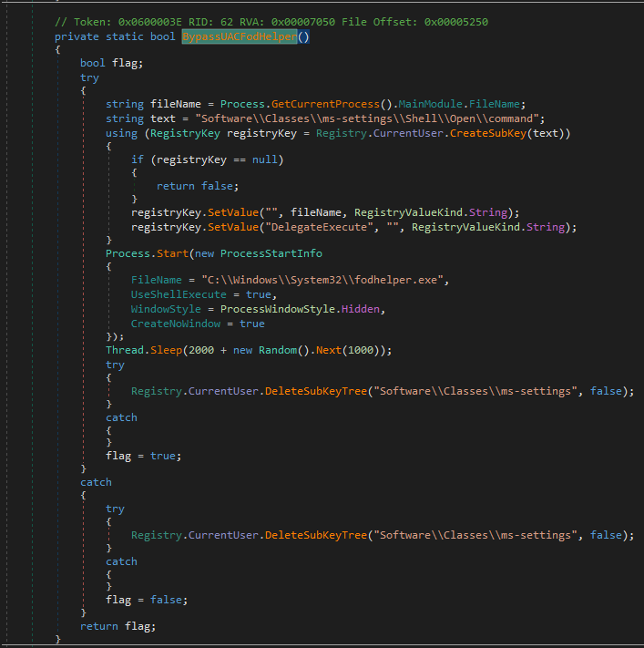Click the ms-settings Shell Open command string literal

[x=367, y=119]
